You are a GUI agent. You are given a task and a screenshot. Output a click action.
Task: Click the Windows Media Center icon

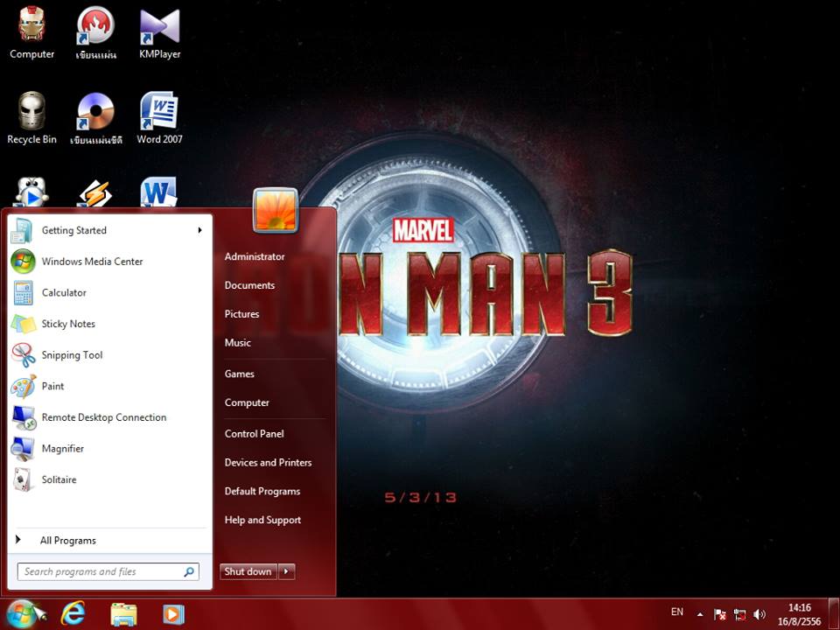click(23, 262)
